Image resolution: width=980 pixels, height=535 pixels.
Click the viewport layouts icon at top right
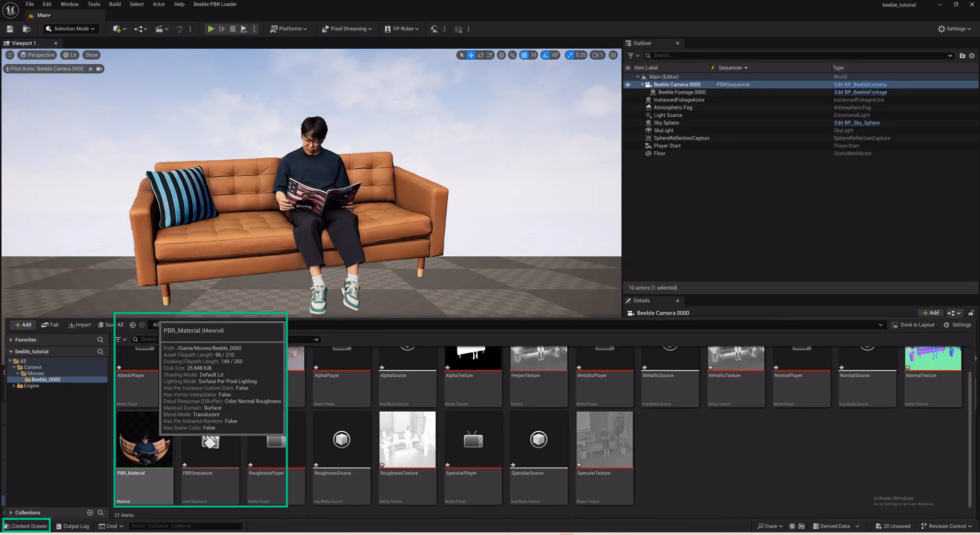point(613,55)
